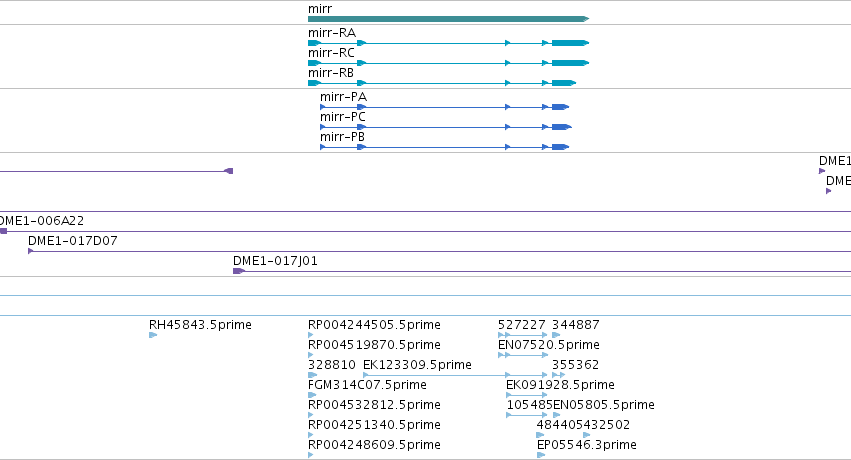
Task: Select the EP05546.3prime arrow glyph
Action: click(x=541, y=455)
